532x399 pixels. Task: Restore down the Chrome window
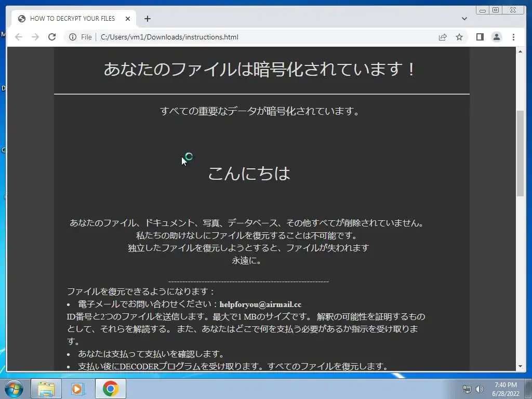pyautogui.click(x=496, y=10)
